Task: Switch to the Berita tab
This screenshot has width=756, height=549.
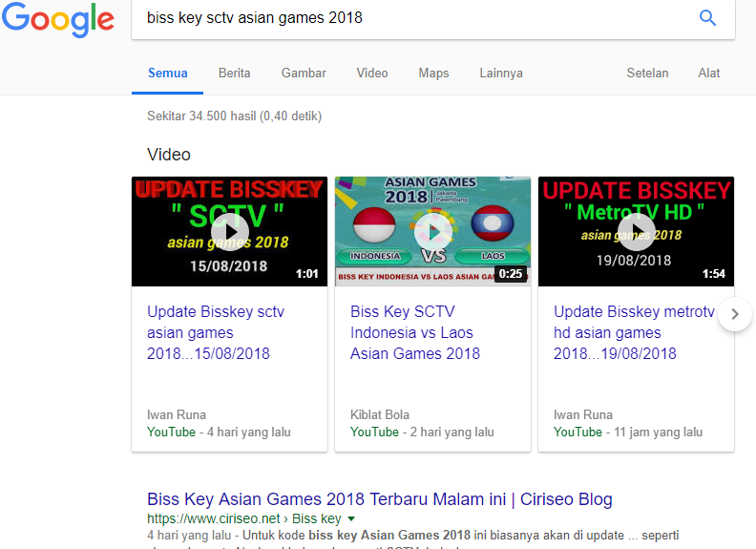Action: [234, 74]
